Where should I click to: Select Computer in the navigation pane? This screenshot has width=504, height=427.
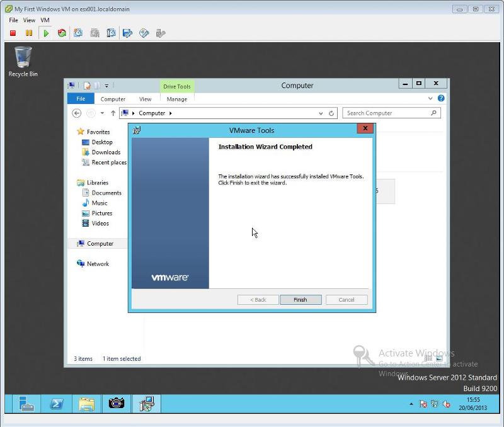pyautogui.click(x=98, y=244)
